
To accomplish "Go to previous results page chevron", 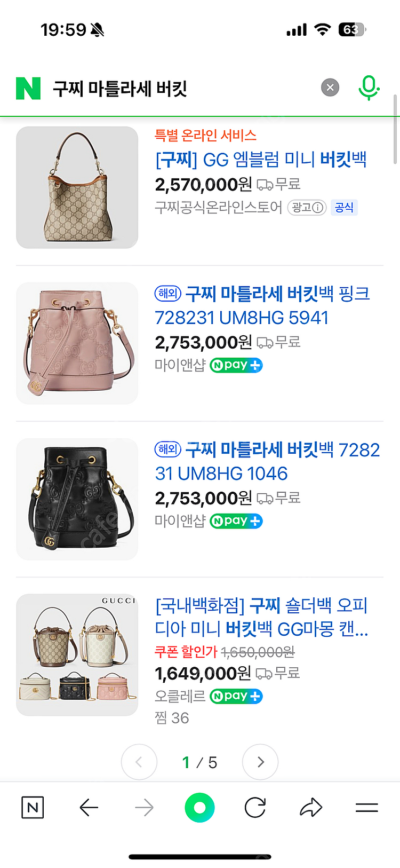I will point(139,762).
